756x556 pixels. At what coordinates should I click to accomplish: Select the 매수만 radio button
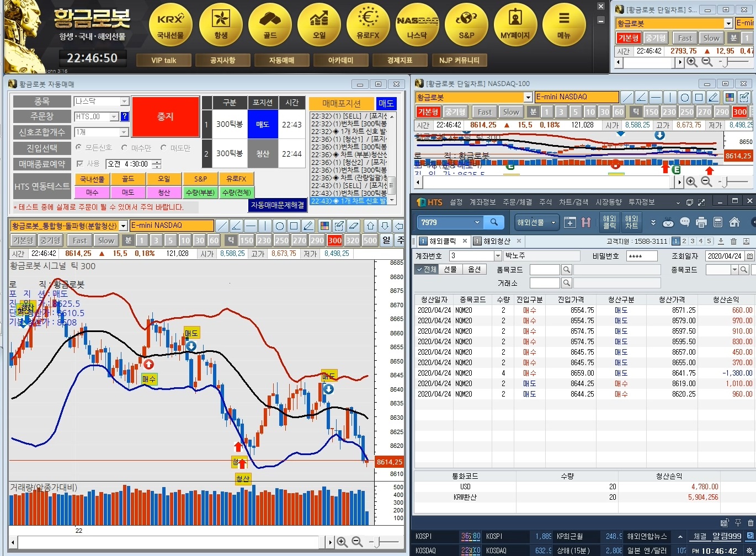coord(125,148)
